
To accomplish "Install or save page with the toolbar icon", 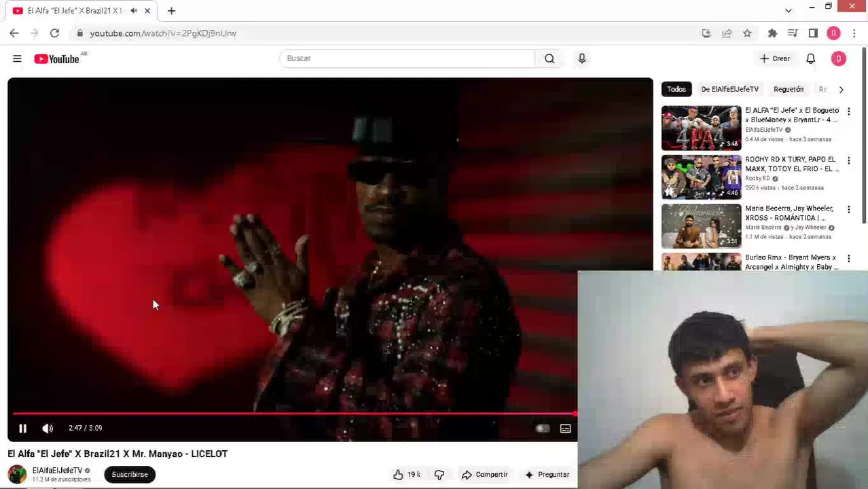I will click(x=706, y=33).
